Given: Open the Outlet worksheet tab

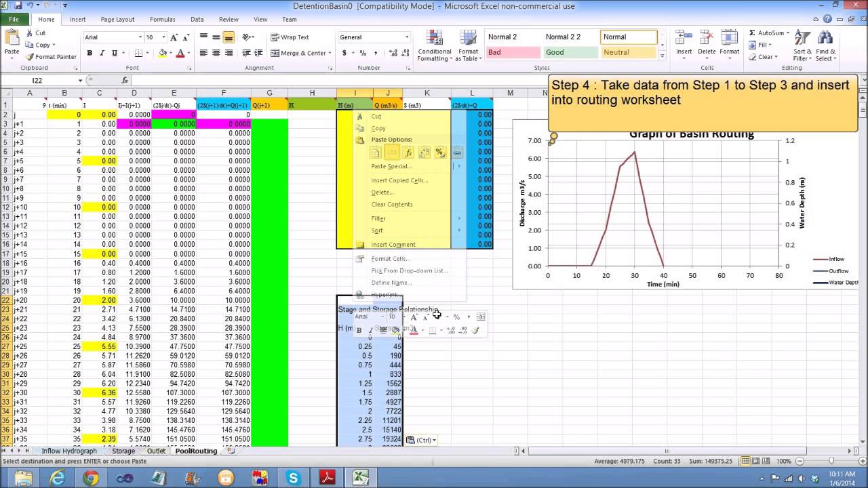Looking at the screenshot, I should coord(156,451).
